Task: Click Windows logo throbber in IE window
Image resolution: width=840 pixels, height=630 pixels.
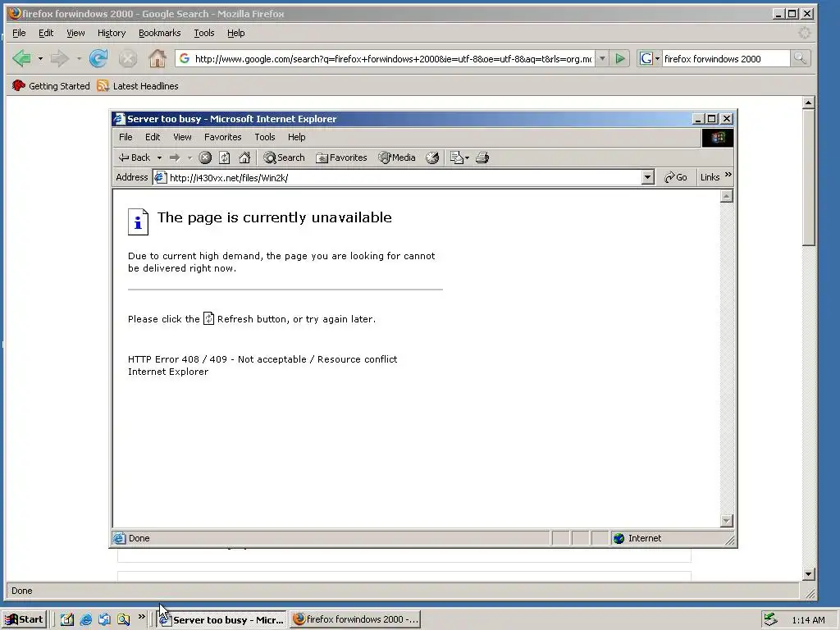Action: point(717,138)
